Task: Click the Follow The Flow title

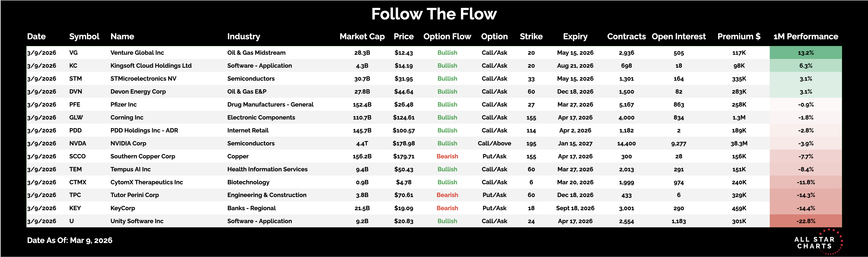Action: (x=434, y=14)
